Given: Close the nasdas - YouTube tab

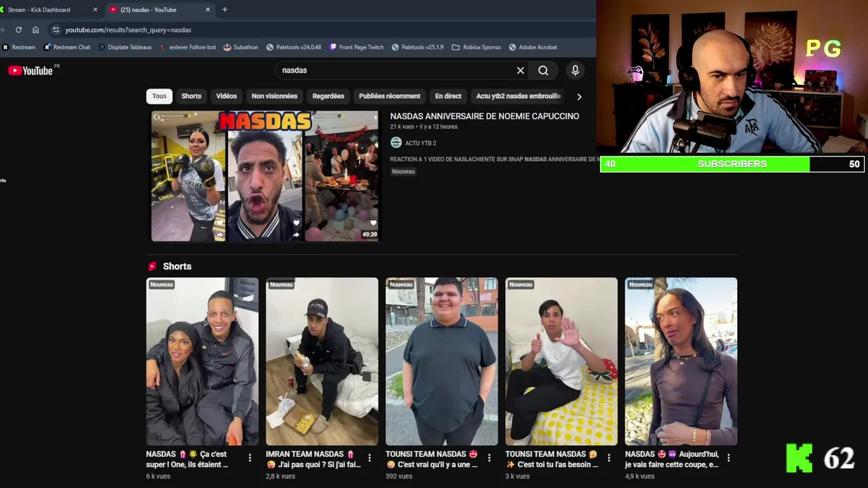Looking at the screenshot, I should (208, 9).
